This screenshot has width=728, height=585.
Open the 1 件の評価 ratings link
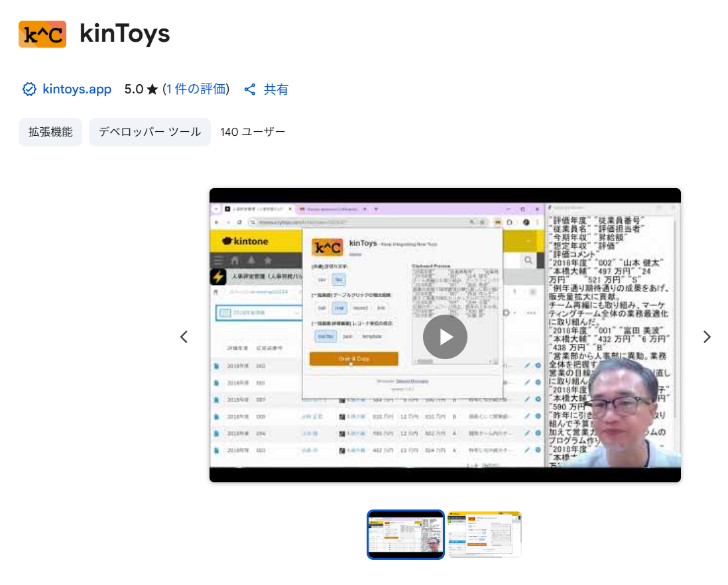coord(196,89)
